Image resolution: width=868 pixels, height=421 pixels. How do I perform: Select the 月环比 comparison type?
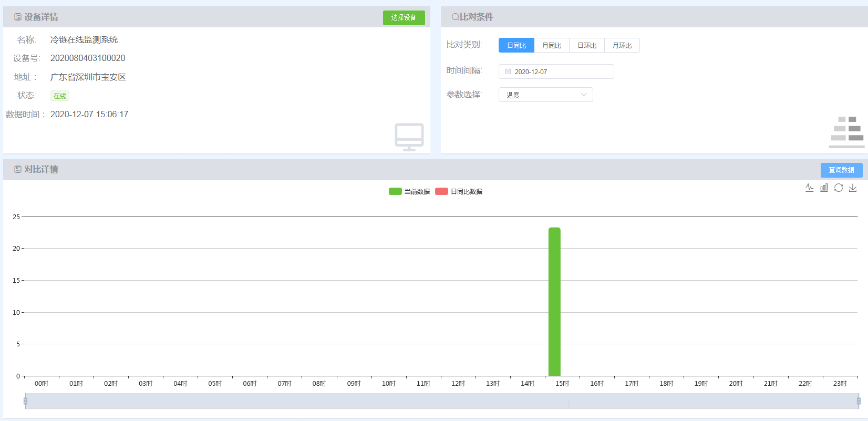(622, 46)
